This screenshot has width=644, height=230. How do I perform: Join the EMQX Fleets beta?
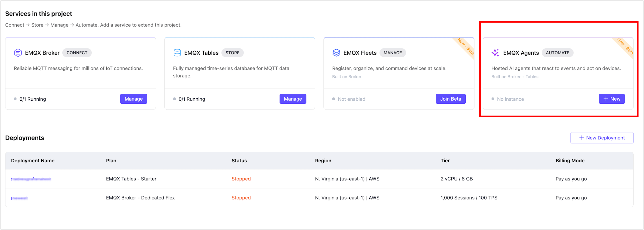pyautogui.click(x=451, y=99)
